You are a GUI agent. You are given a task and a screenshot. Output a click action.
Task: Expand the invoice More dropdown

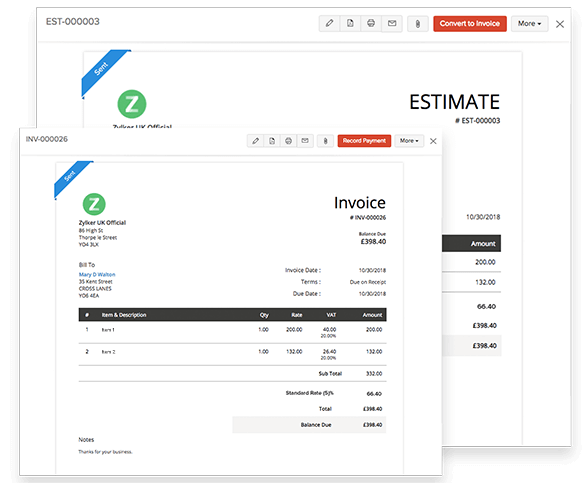409,141
